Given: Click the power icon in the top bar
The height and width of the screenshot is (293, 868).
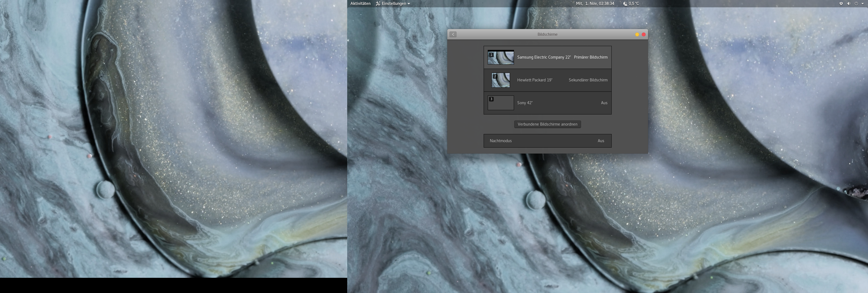Looking at the screenshot, I should pyautogui.click(x=856, y=3).
